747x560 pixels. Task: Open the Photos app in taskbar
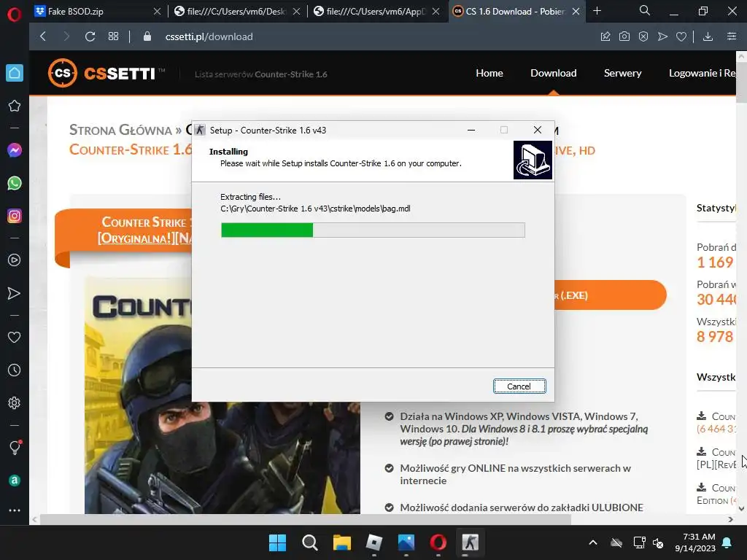click(406, 542)
